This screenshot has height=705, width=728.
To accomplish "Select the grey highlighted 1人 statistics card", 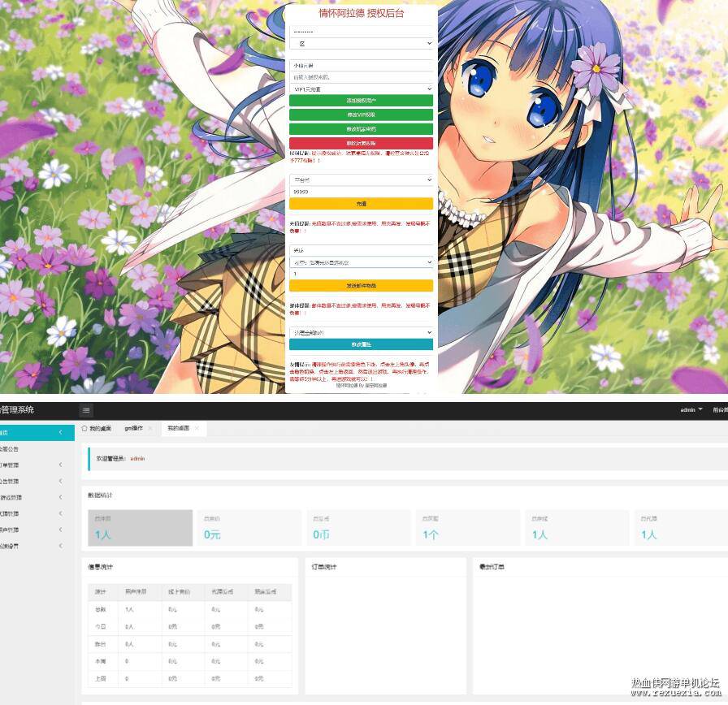I will (141, 528).
